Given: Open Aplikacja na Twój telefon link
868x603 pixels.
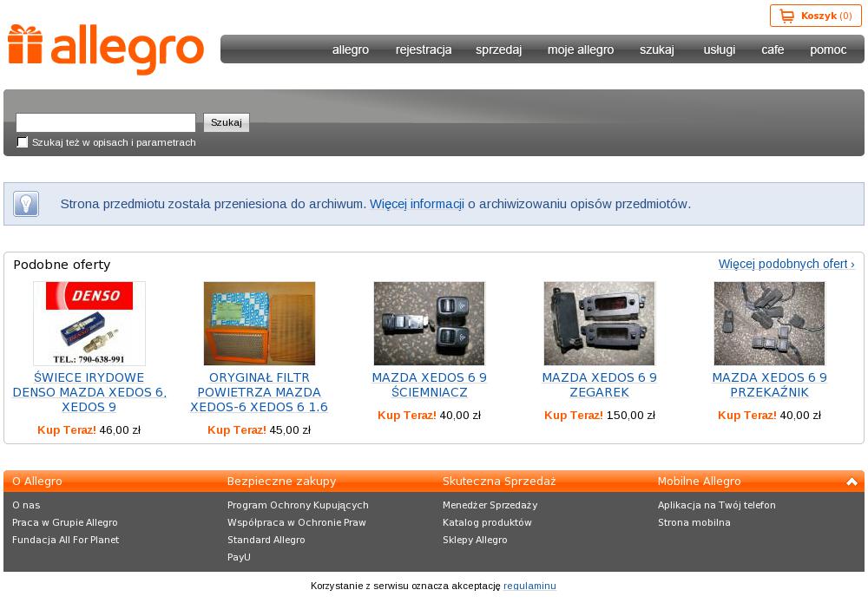Looking at the screenshot, I should click(717, 505).
